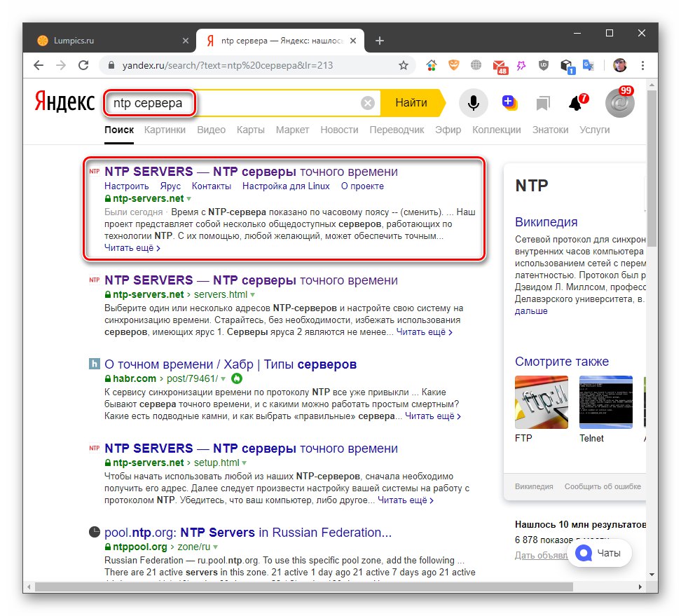Click the browser forward arrow

pyautogui.click(x=61, y=65)
